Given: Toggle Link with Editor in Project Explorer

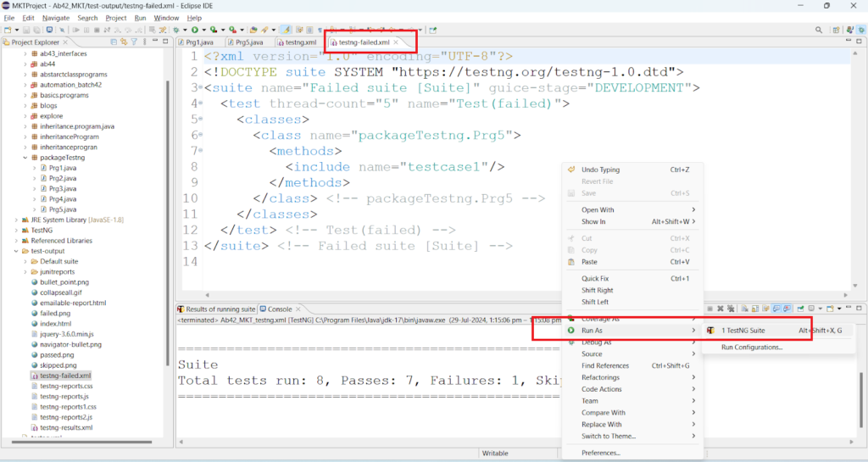Looking at the screenshot, I should 124,42.
